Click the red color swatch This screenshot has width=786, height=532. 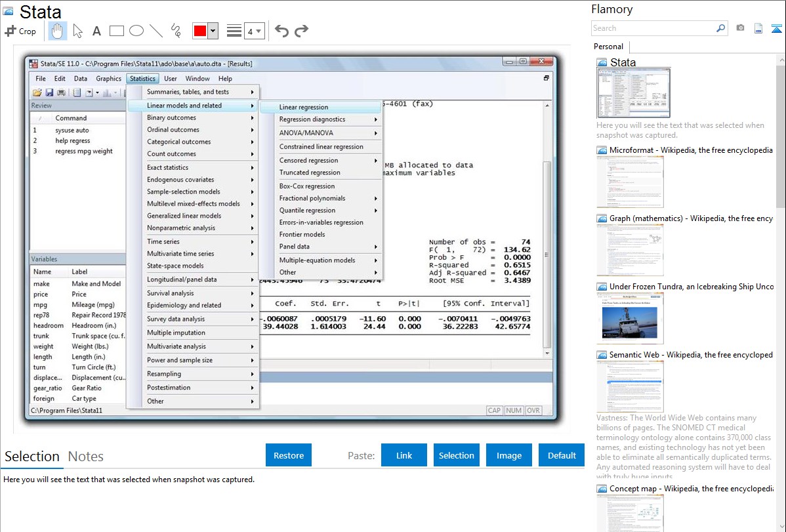pos(200,31)
